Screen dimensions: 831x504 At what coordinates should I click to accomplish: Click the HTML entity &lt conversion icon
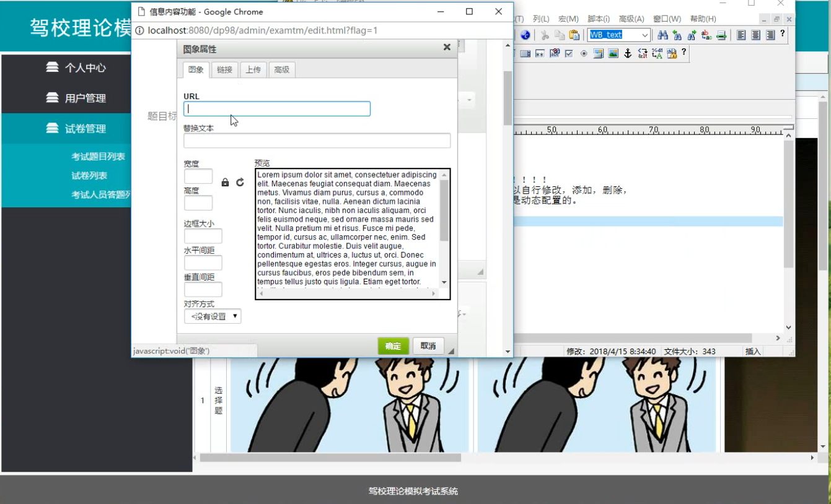[x=643, y=53]
